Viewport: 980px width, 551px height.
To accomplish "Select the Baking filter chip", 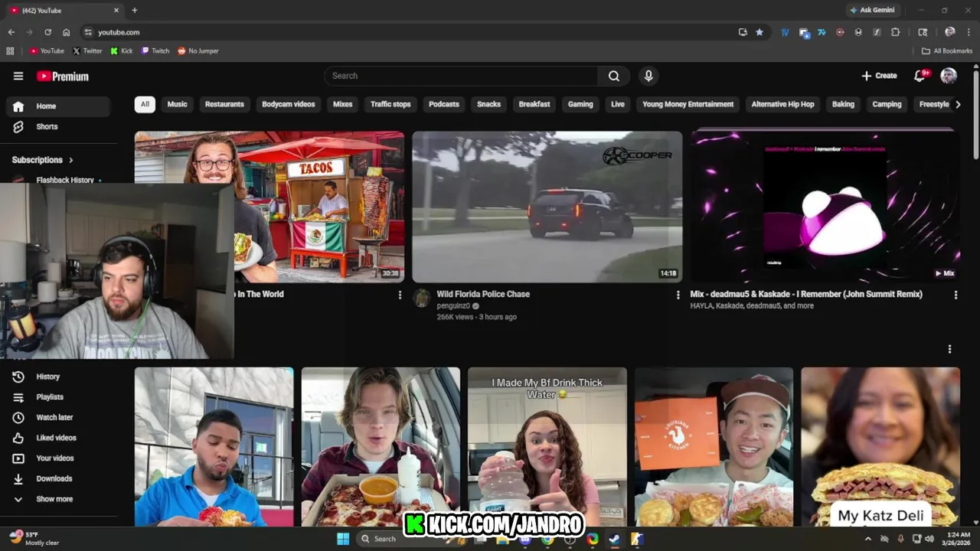I will pyautogui.click(x=843, y=104).
